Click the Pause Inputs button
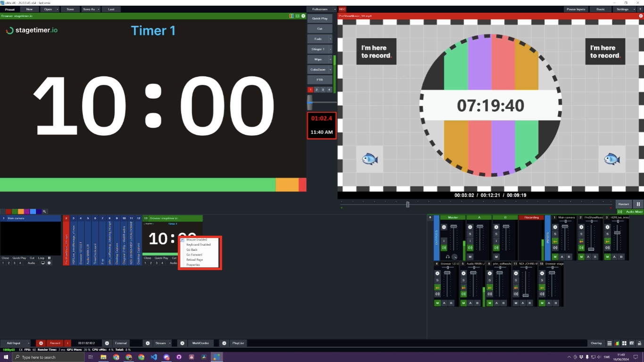Viewport: 644px width, 362px height. pyautogui.click(x=576, y=9)
